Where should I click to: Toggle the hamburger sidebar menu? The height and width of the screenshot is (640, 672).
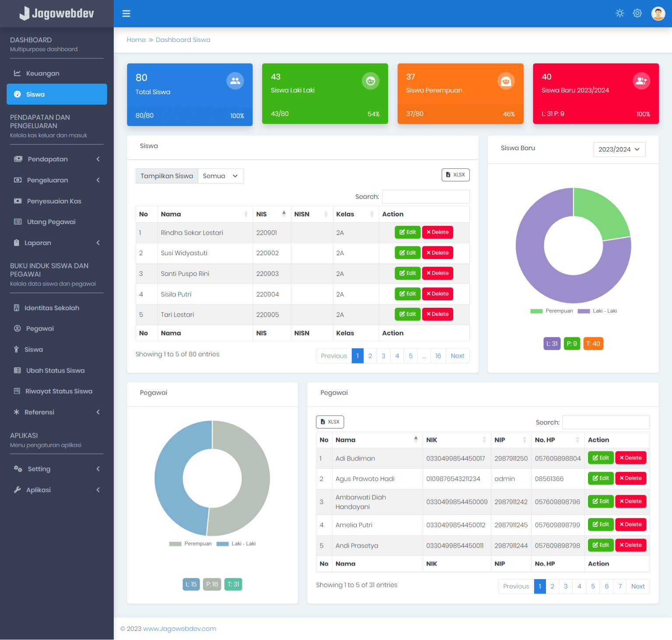[126, 14]
